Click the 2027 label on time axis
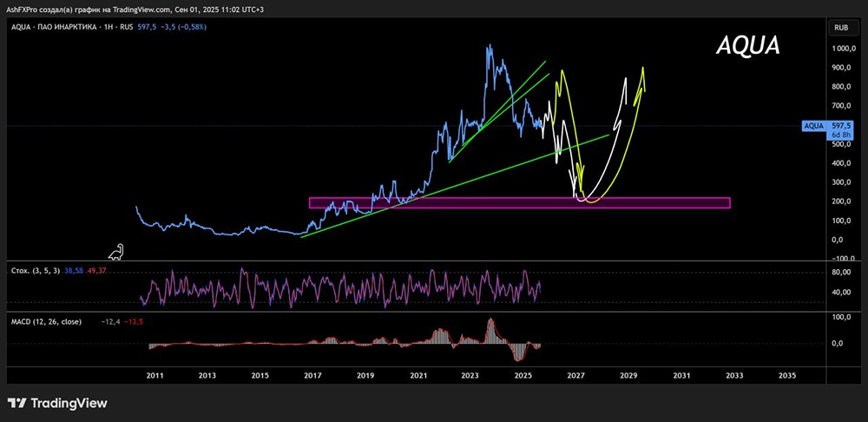 point(576,375)
